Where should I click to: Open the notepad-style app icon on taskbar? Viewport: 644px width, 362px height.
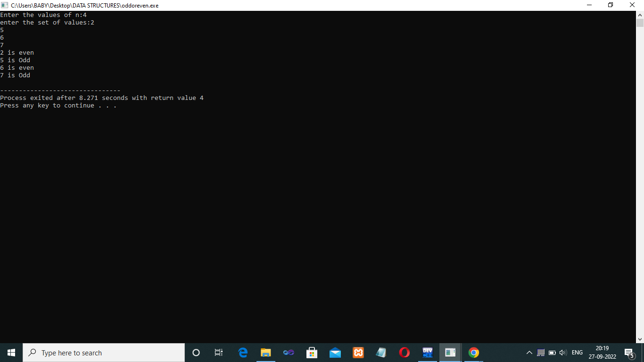[x=381, y=353]
